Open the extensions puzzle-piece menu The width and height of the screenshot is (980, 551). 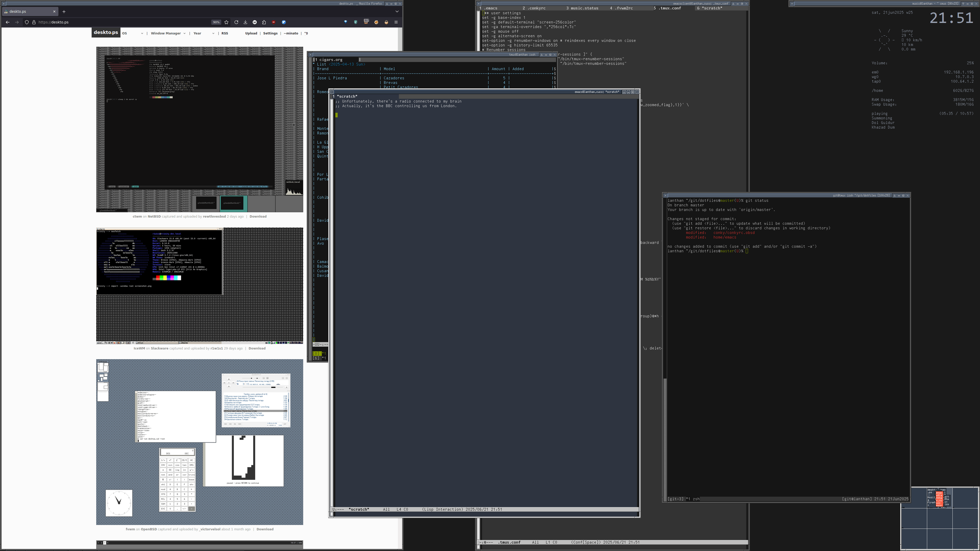[x=264, y=22]
